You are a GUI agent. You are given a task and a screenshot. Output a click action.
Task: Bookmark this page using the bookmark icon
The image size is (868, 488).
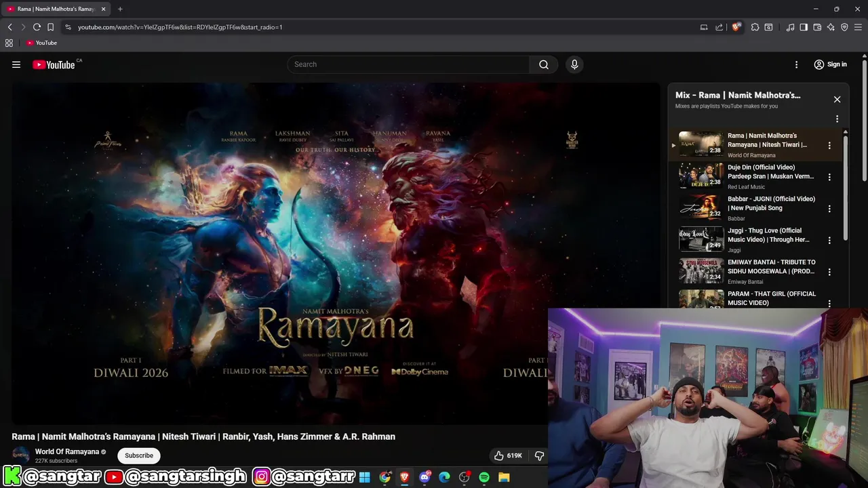coord(50,27)
